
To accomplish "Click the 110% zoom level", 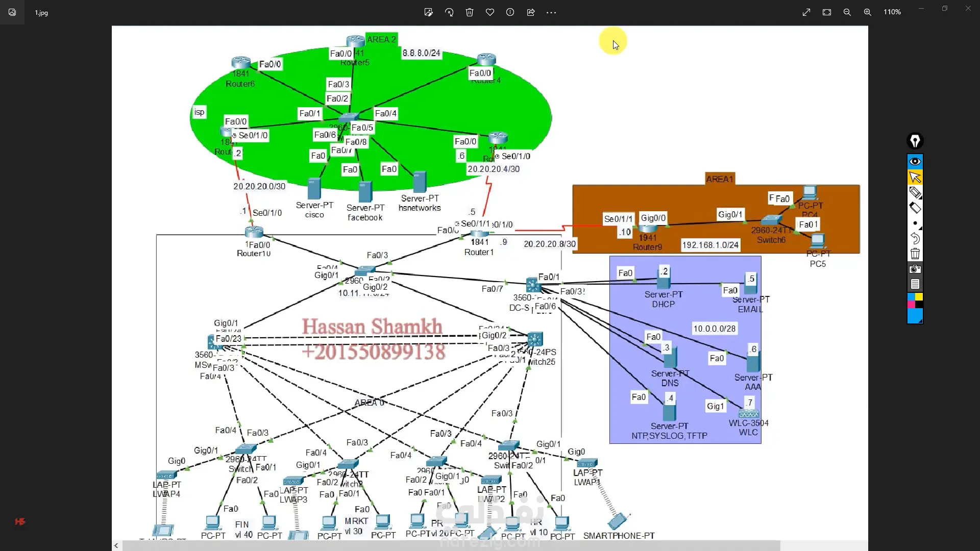I will pos(892,12).
